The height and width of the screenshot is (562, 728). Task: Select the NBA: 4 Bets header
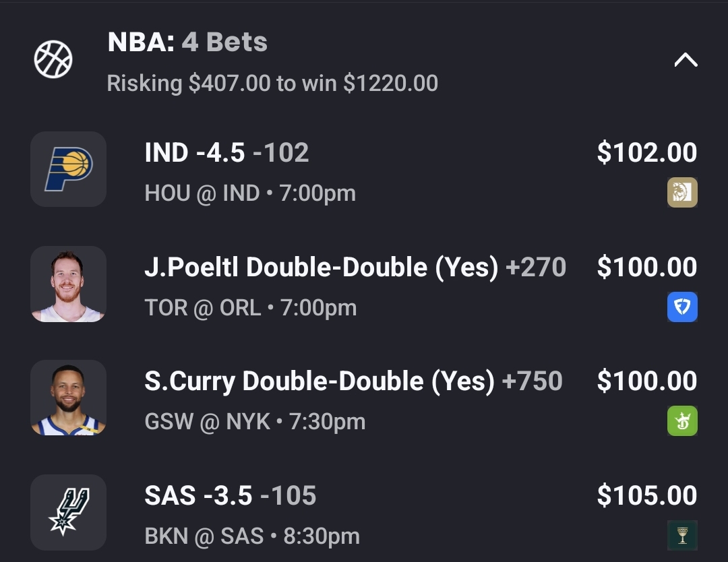(x=187, y=42)
